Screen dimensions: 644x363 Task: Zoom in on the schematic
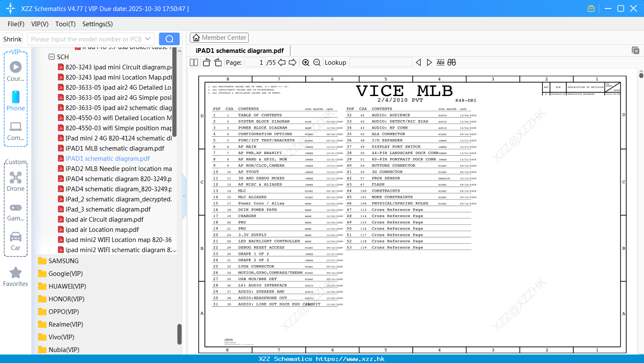tap(306, 63)
